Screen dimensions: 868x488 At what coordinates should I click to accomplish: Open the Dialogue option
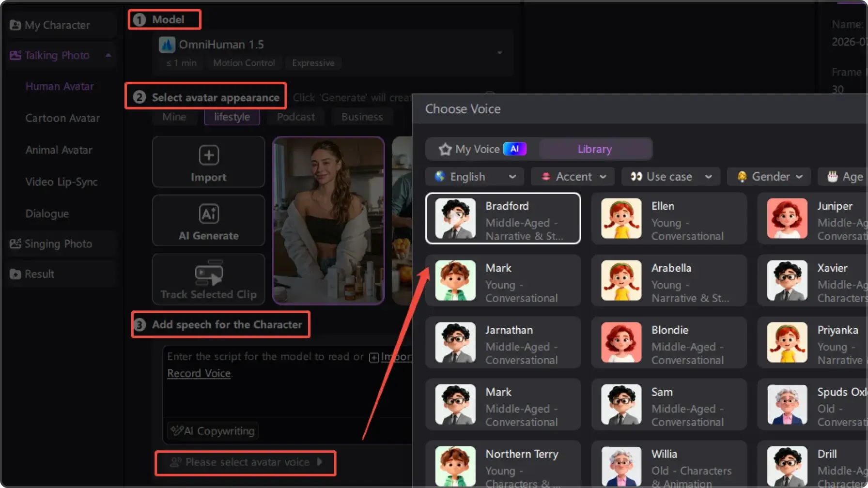coord(47,213)
